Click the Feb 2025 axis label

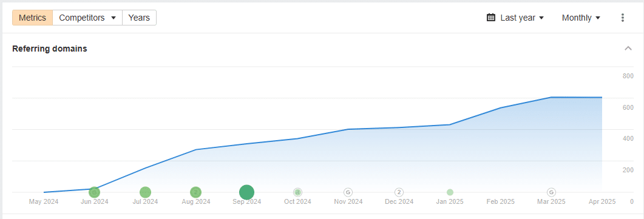[501, 201]
